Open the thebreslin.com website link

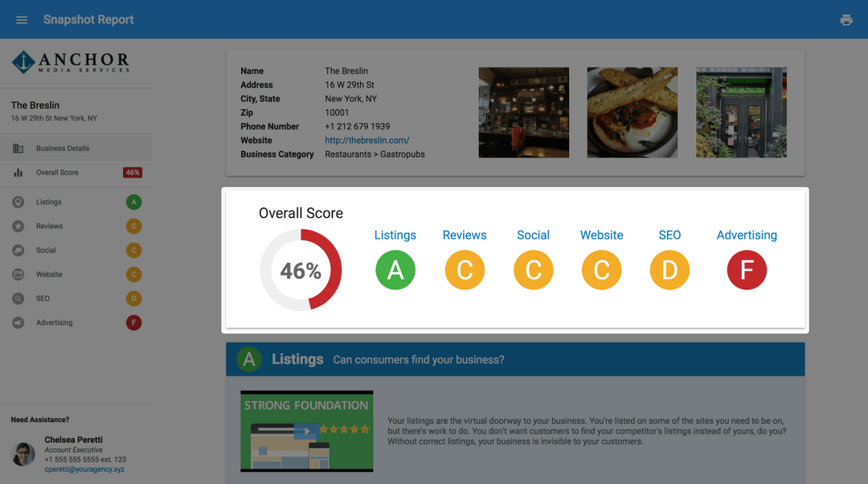[x=366, y=140]
